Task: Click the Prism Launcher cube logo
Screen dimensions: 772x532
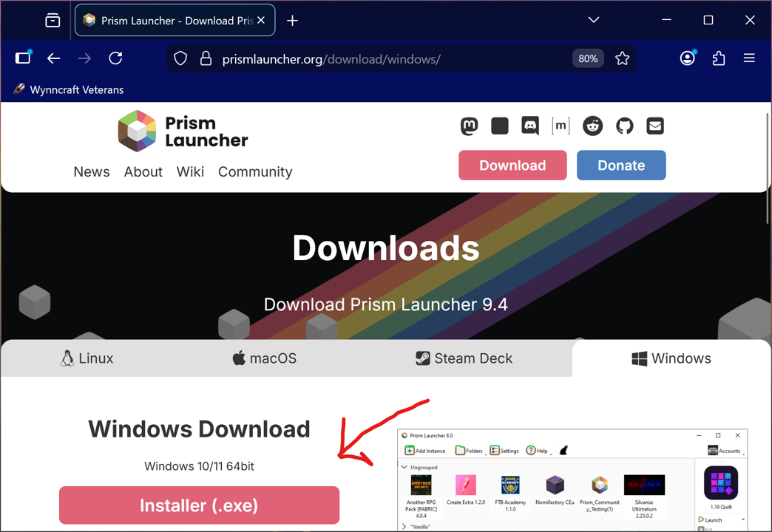Action: [x=136, y=131]
